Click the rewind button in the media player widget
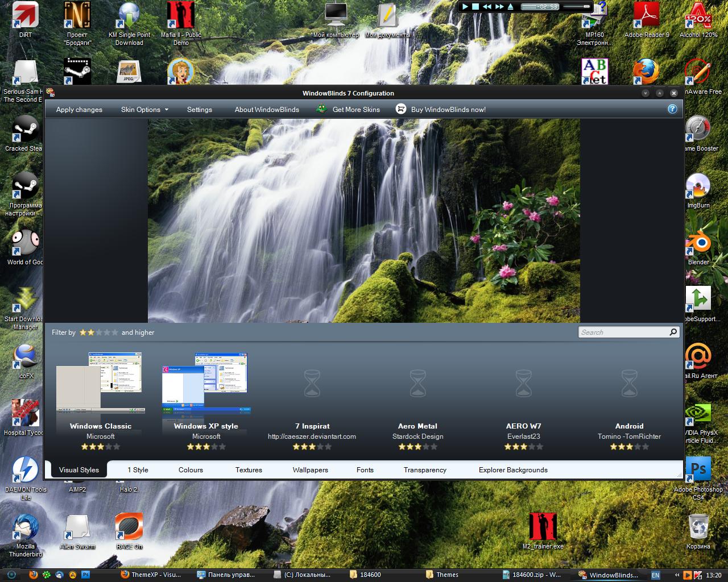The width and height of the screenshot is (728, 582). click(487, 7)
